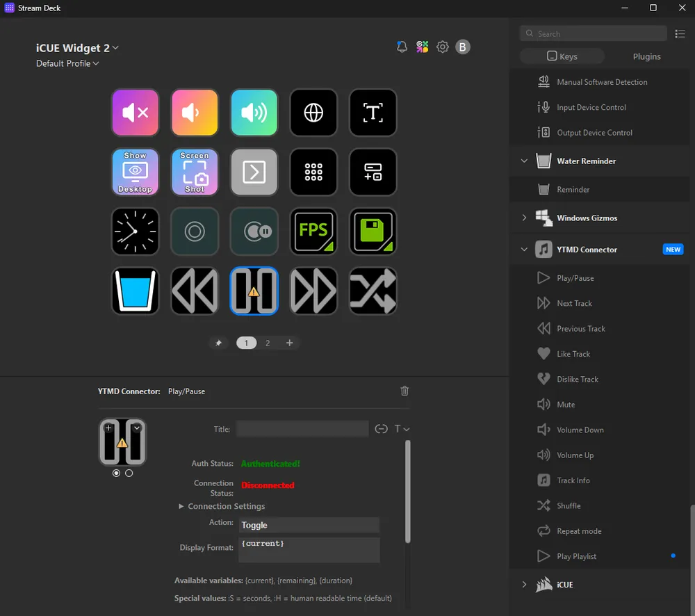
Task: Toggle the action list view icon
Action: point(680,33)
